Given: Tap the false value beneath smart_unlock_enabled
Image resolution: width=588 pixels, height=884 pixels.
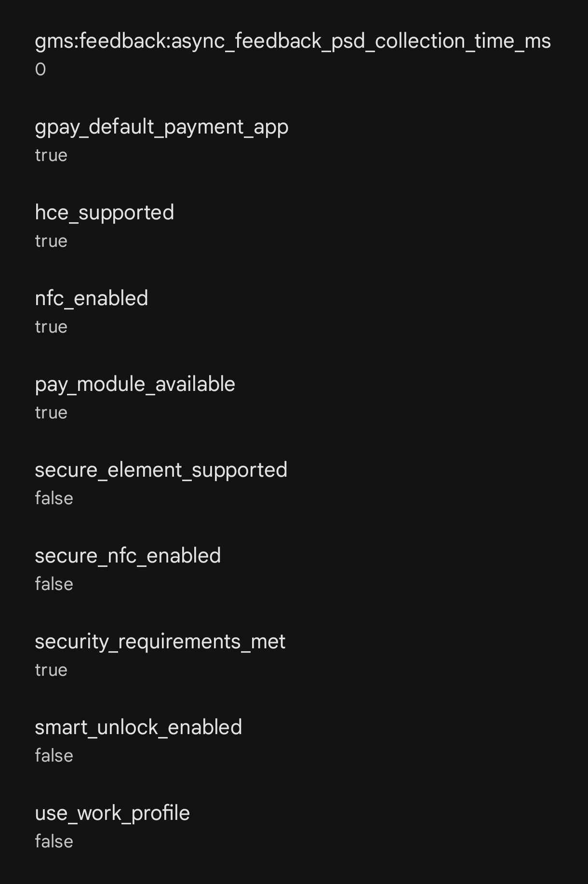Looking at the screenshot, I should pos(54,756).
